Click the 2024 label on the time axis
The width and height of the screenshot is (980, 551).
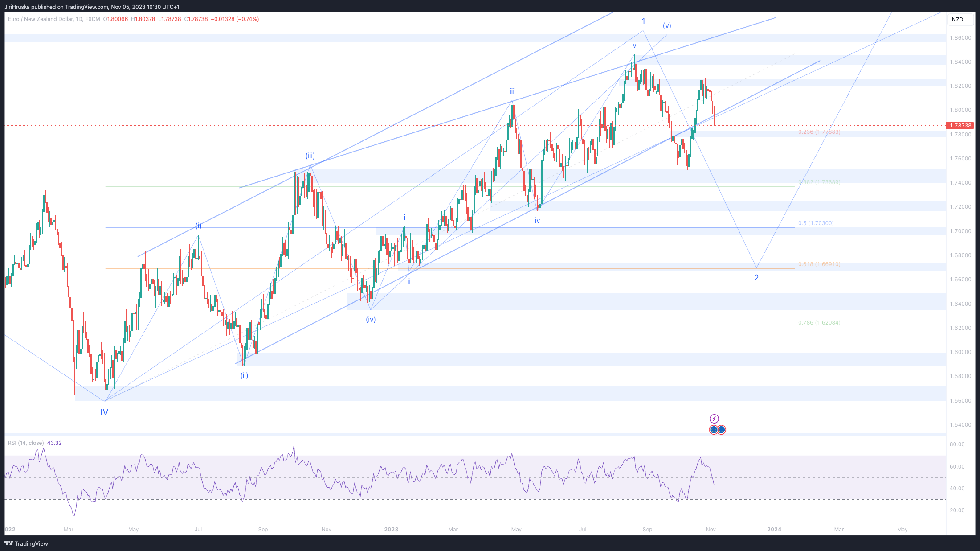click(774, 530)
